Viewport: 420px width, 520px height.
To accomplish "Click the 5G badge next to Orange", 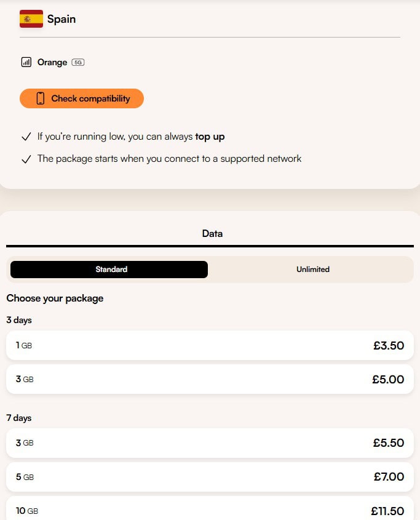I will point(79,62).
